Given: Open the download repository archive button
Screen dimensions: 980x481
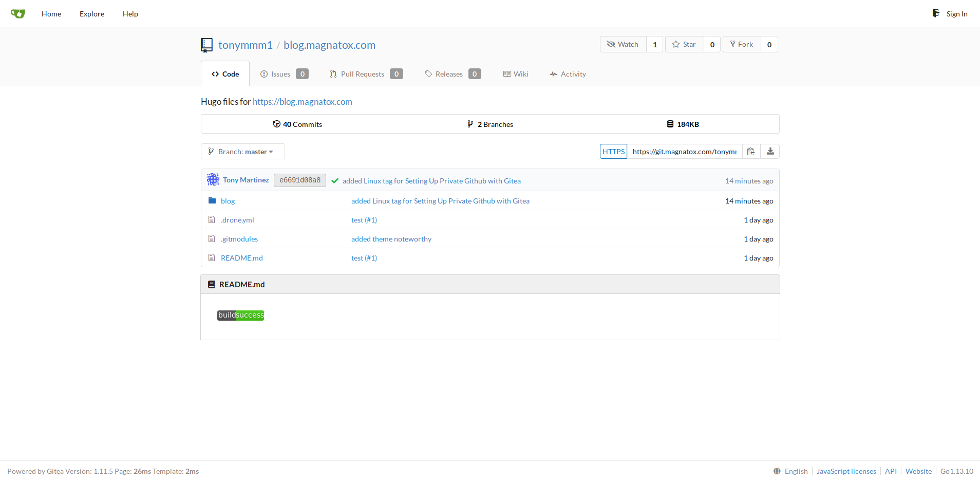Looking at the screenshot, I should (x=770, y=152).
